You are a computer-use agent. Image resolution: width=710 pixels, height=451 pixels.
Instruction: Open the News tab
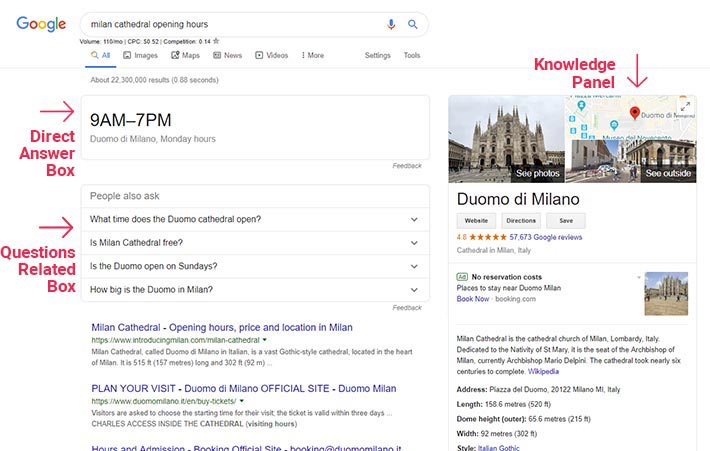227,55
